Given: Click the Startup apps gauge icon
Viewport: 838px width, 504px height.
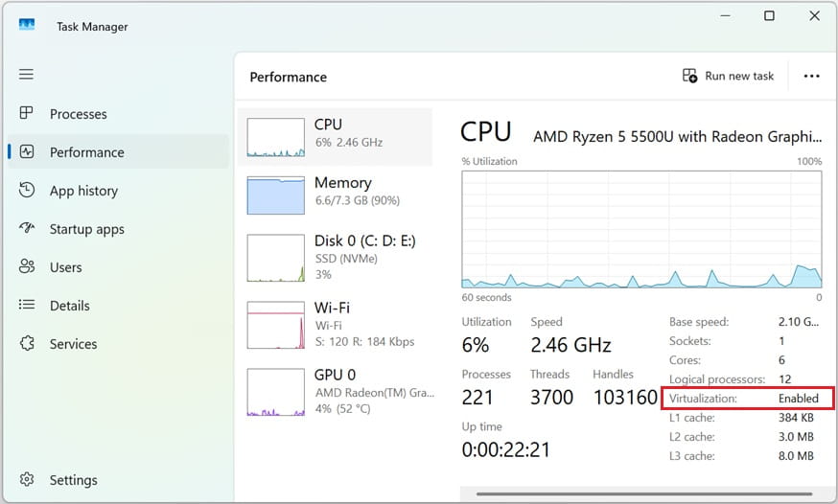Looking at the screenshot, I should point(27,228).
